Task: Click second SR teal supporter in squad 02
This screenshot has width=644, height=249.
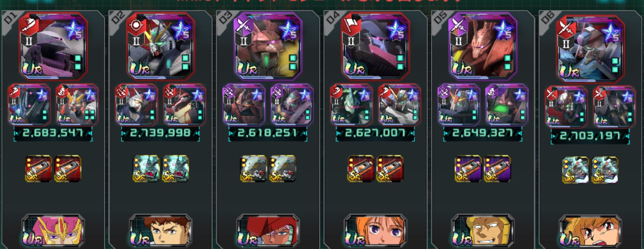Action: coord(175,169)
